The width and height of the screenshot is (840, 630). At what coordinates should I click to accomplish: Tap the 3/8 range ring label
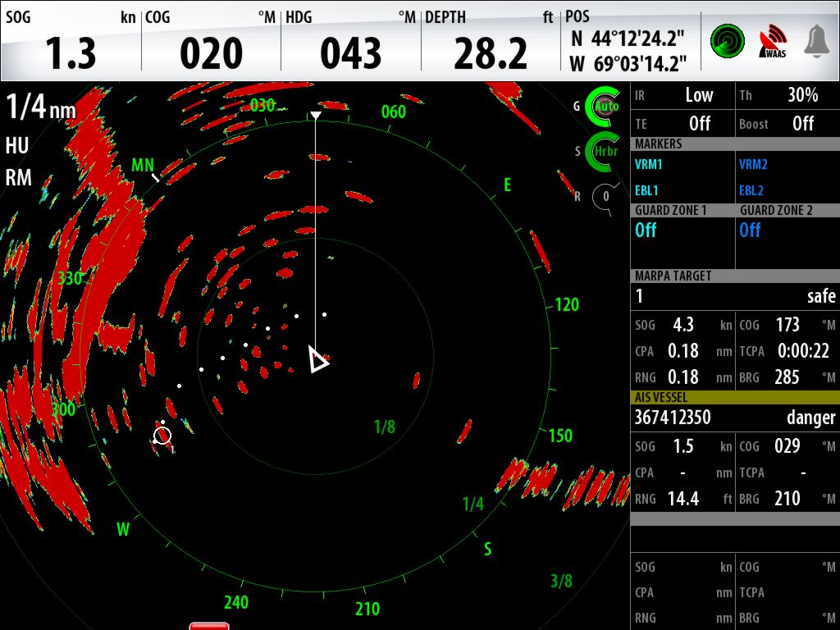click(561, 581)
